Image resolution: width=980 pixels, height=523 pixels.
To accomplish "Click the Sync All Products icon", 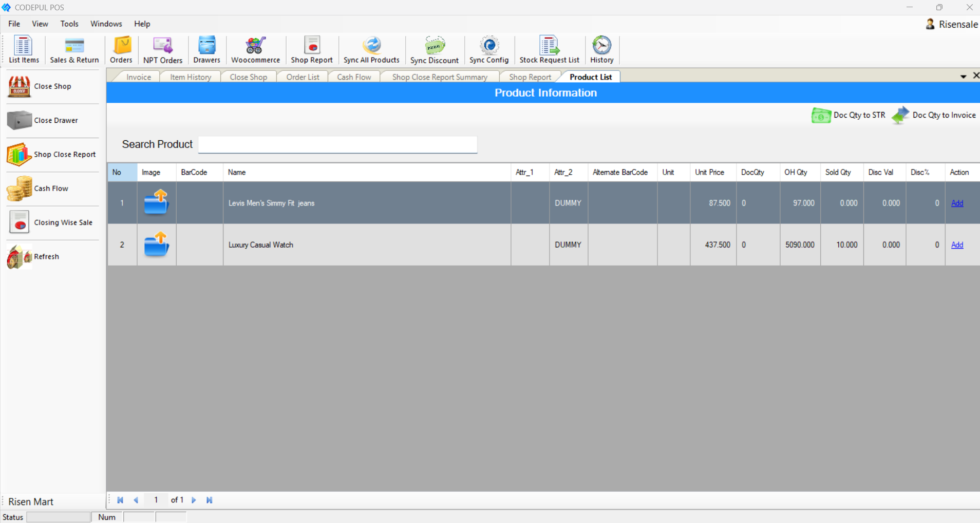I will [x=371, y=49].
